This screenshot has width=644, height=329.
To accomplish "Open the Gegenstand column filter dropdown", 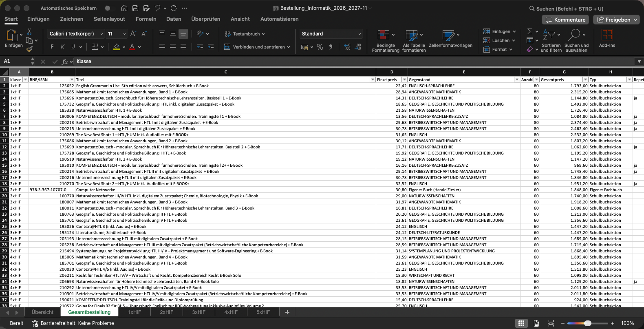I will [x=517, y=79].
